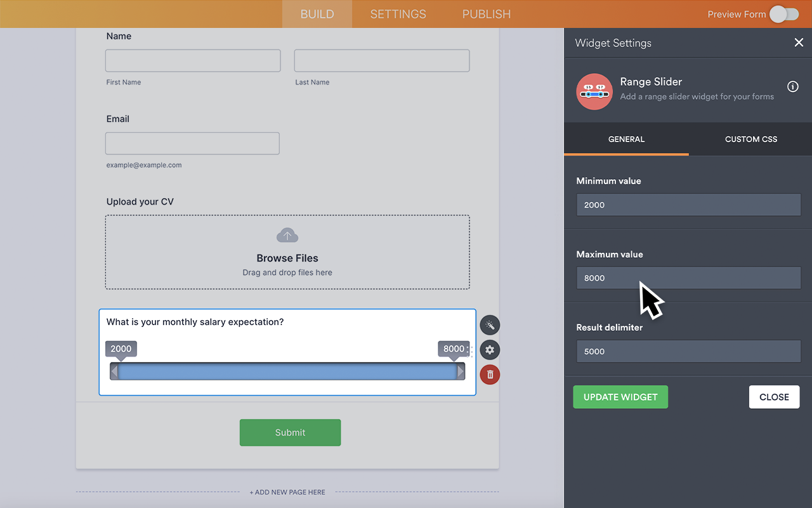812x508 pixels.
Task: Open the PUBLISH section
Action: 486,13
